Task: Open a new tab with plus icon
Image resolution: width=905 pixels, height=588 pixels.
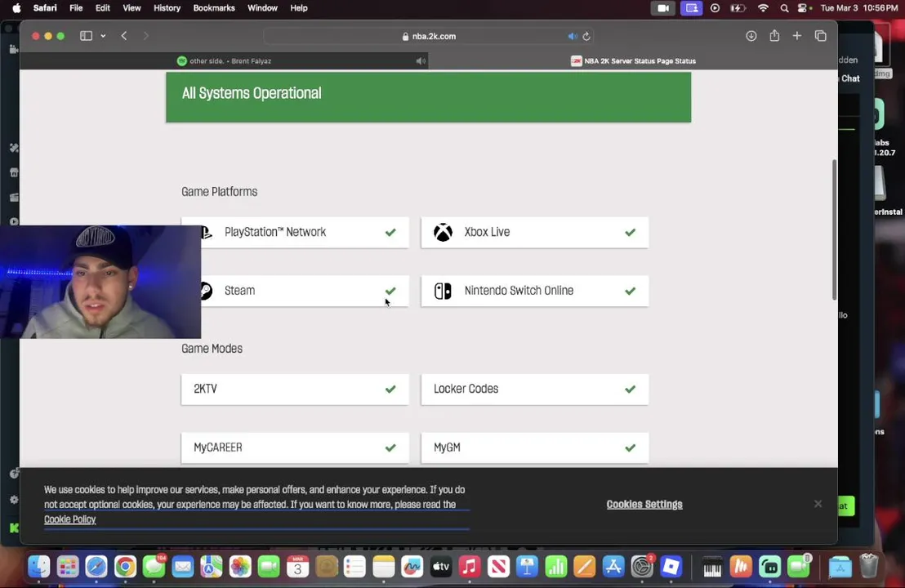Action: [797, 36]
